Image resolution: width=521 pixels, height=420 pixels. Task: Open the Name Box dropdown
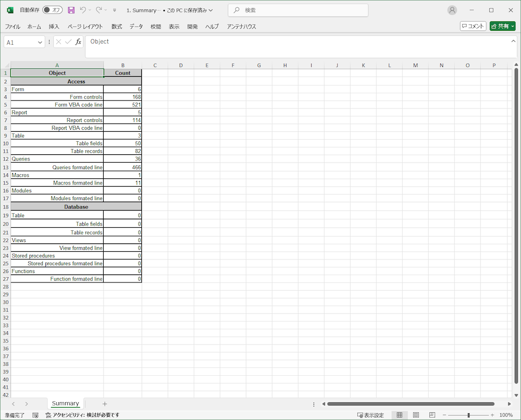[x=41, y=43]
